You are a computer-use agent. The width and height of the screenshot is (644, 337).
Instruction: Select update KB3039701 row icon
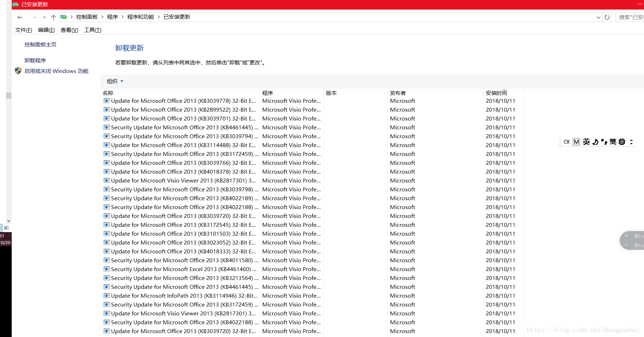tap(106, 118)
